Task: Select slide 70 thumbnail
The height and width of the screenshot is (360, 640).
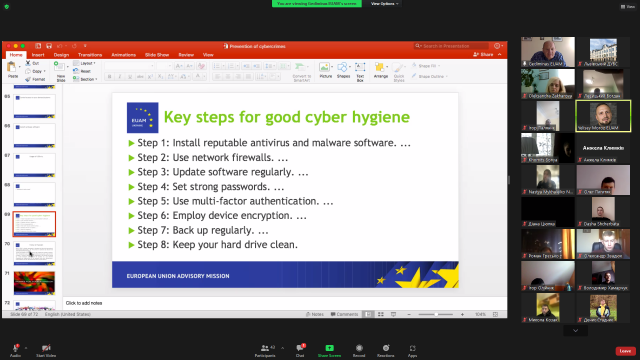Action: point(34,253)
